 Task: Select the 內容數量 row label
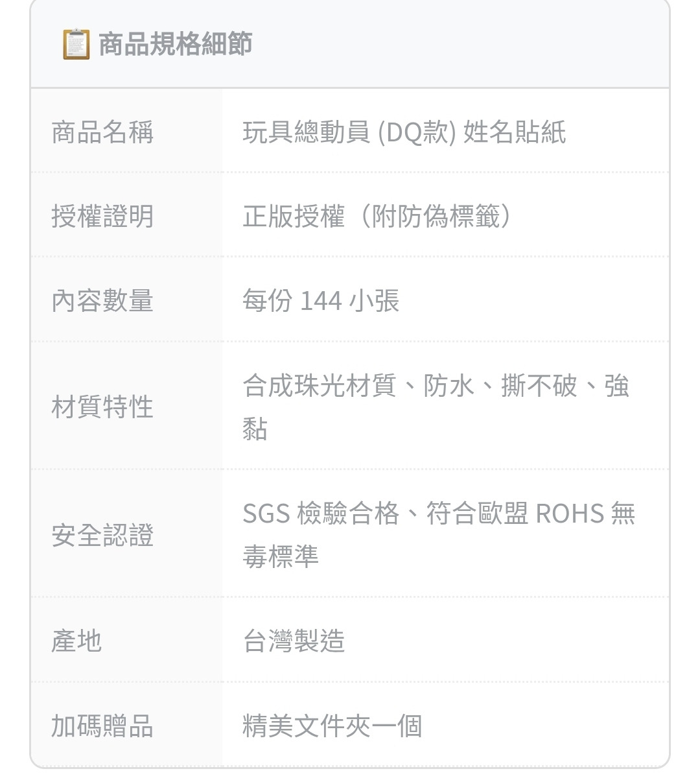(102, 300)
